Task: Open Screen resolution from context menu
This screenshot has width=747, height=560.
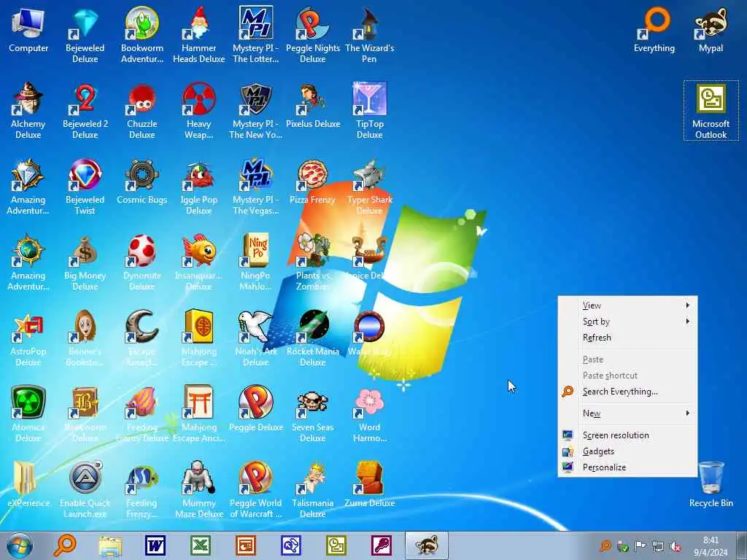Action: coord(627,435)
